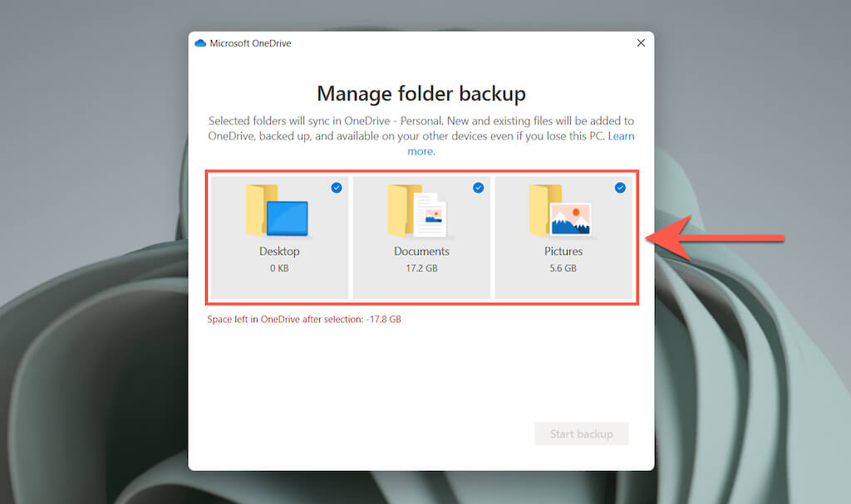Image resolution: width=851 pixels, height=504 pixels.
Task: Click the Pictures folder name label
Action: click(x=563, y=251)
